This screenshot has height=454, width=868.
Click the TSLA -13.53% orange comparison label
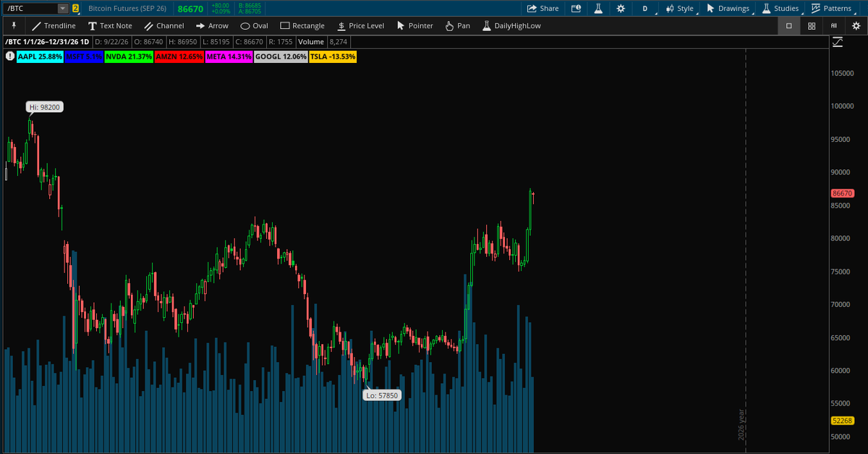(x=333, y=56)
